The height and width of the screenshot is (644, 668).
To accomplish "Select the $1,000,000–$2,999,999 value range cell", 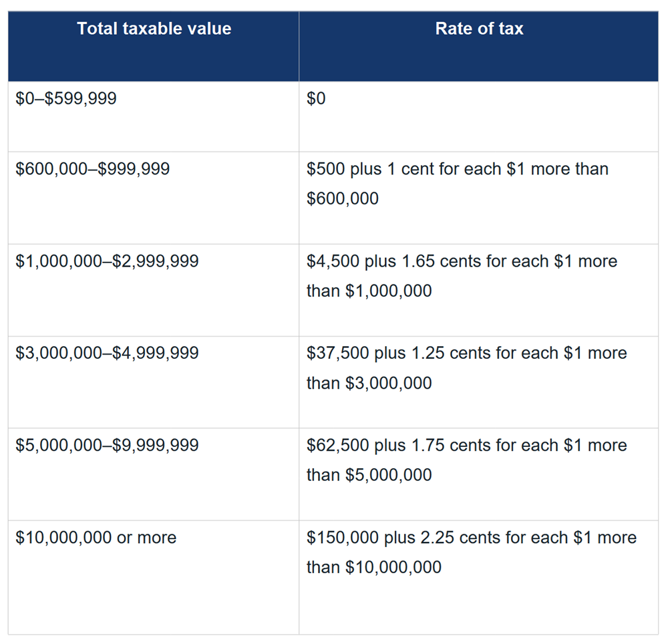I will [x=108, y=261].
